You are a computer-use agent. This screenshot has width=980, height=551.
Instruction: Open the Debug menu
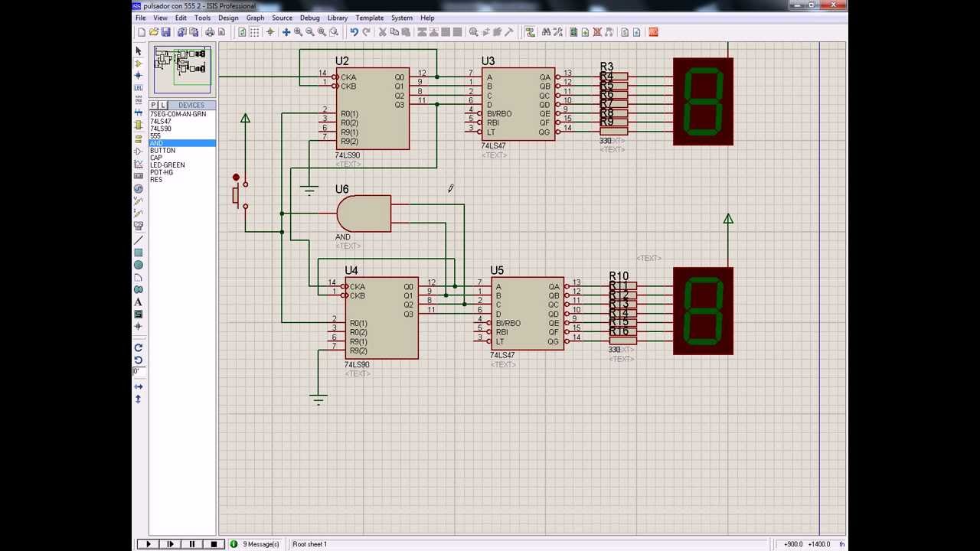[x=310, y=18]
